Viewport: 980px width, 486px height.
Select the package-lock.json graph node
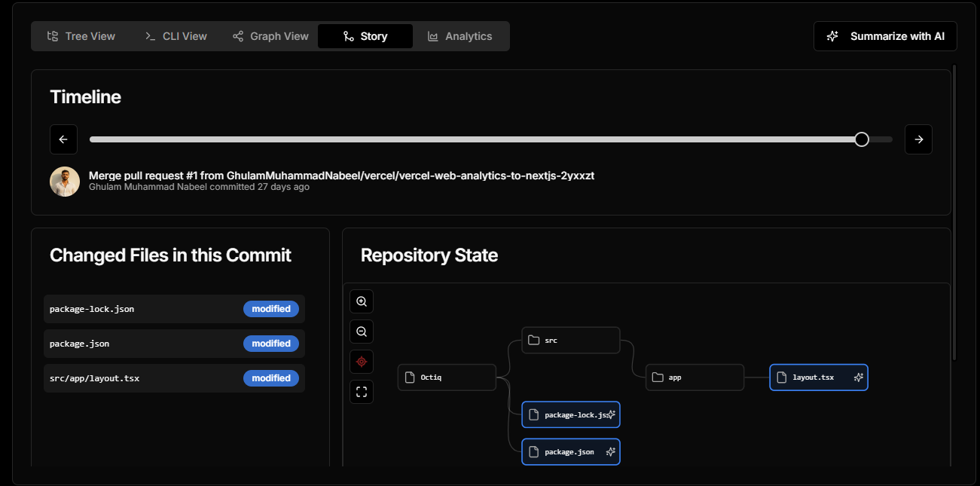pyautogui.click(x=571, y=414)
